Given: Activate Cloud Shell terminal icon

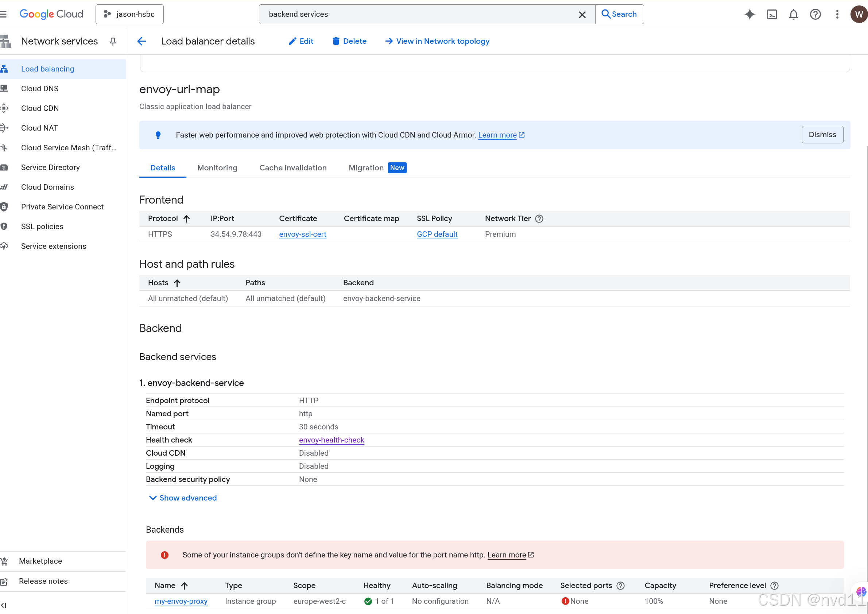Looking at the screenshot, I should pyautogui.click(x=771, y=14).
